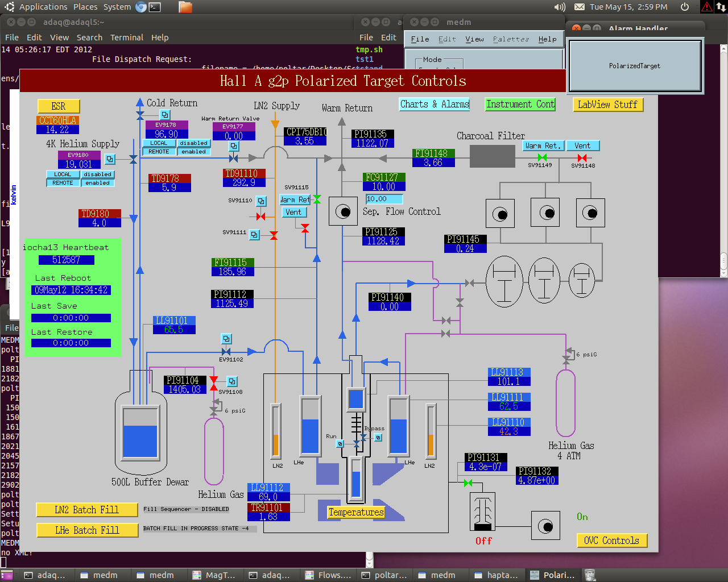Click the red SV91148 valve symbol
Viewport: 728px width, 582px height.
click(x=582, y=157)
